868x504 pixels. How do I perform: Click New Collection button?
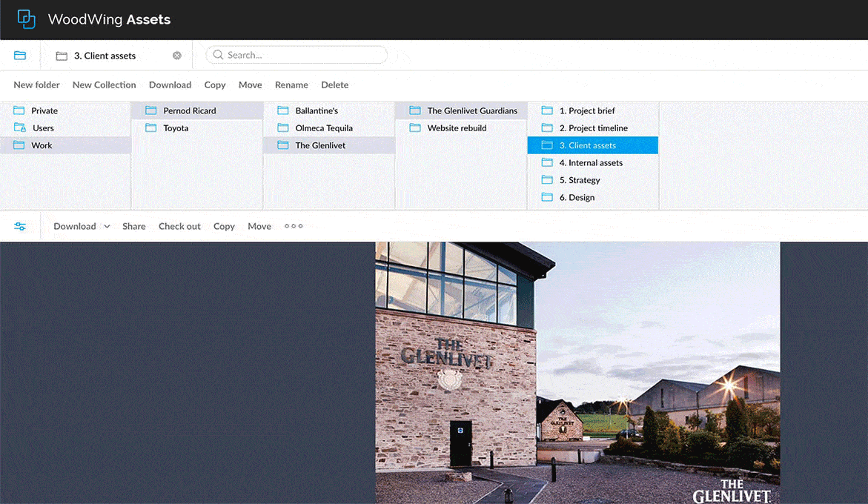coord(105,85)
